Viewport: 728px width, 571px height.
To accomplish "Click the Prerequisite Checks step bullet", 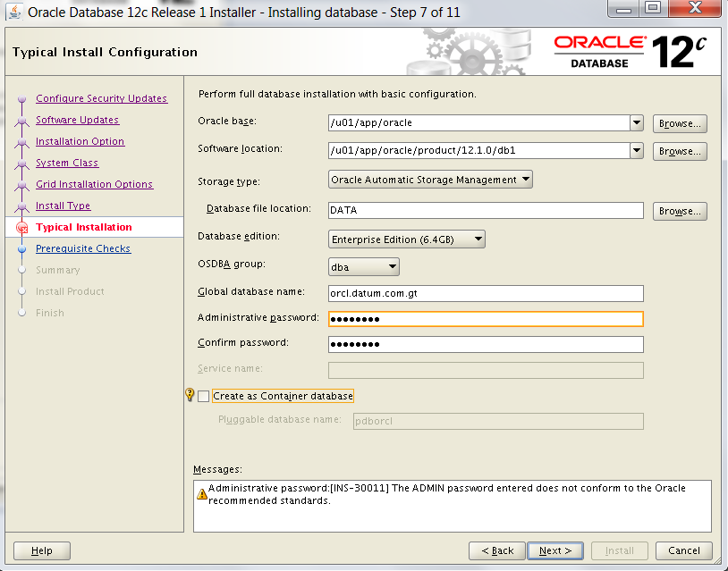I will click(x=21, y=249).
